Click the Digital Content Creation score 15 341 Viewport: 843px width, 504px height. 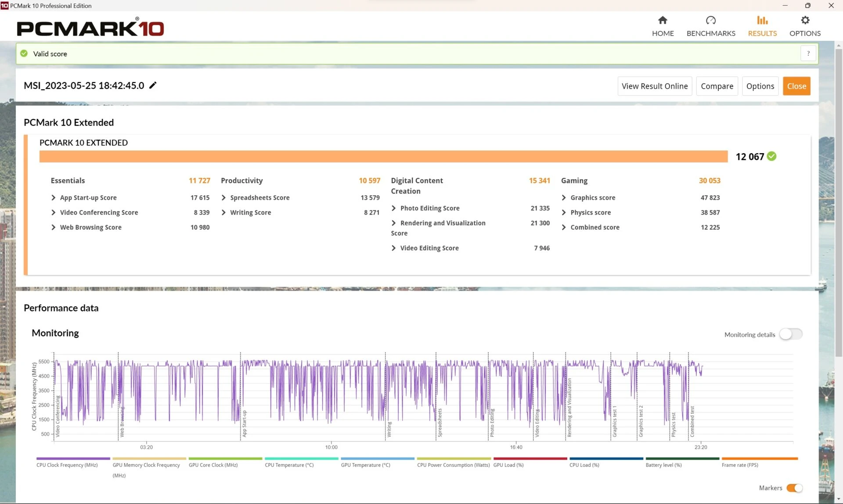539,180
